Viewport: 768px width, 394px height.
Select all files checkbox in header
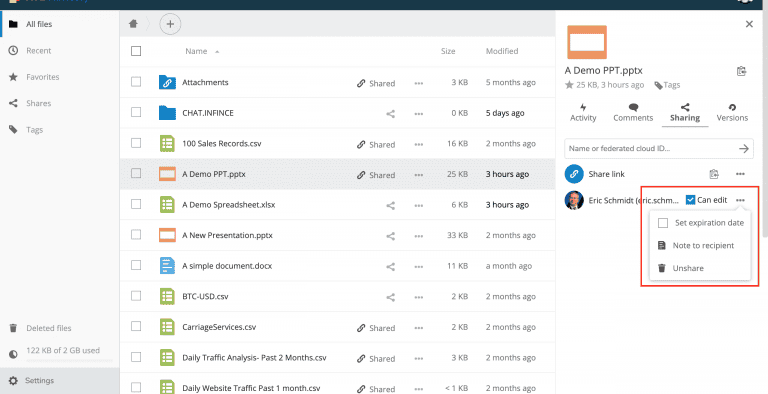point(136,51)
